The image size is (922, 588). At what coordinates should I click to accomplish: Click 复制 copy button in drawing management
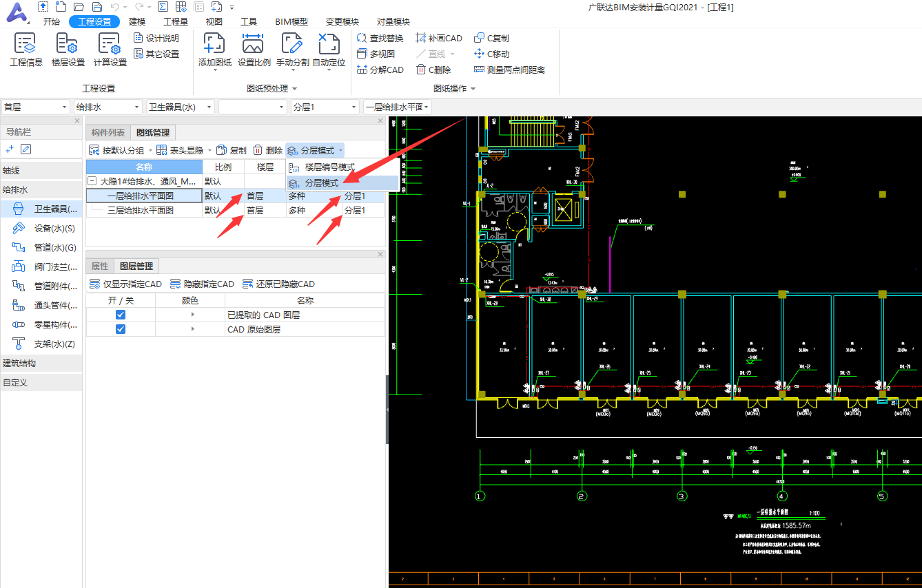click(231, 150)
